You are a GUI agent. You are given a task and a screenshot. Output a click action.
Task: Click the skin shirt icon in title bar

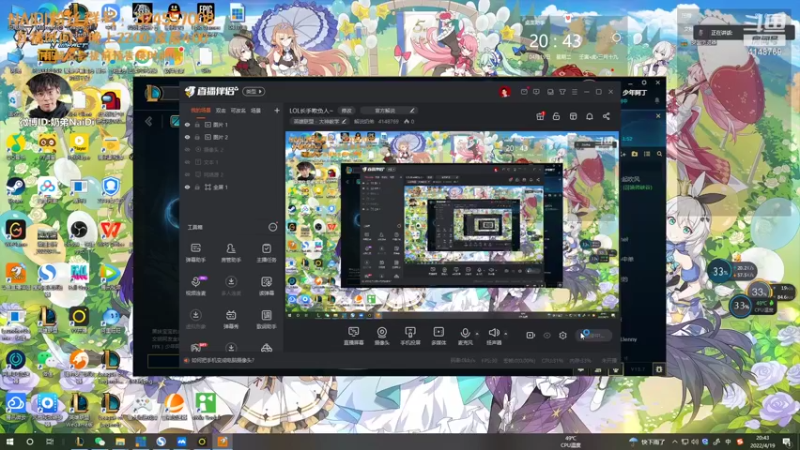coord(562,92)
